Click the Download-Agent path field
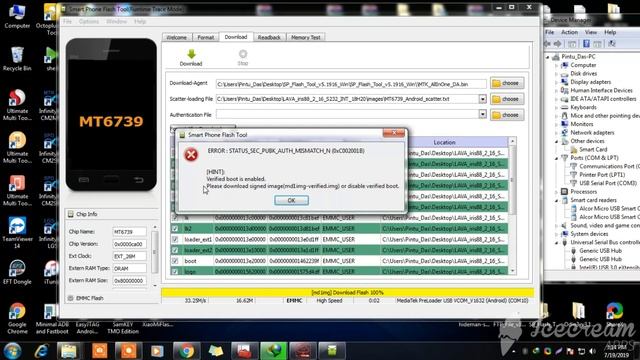The width and height of the screenshot is (640, 360). tap(351, 84)
